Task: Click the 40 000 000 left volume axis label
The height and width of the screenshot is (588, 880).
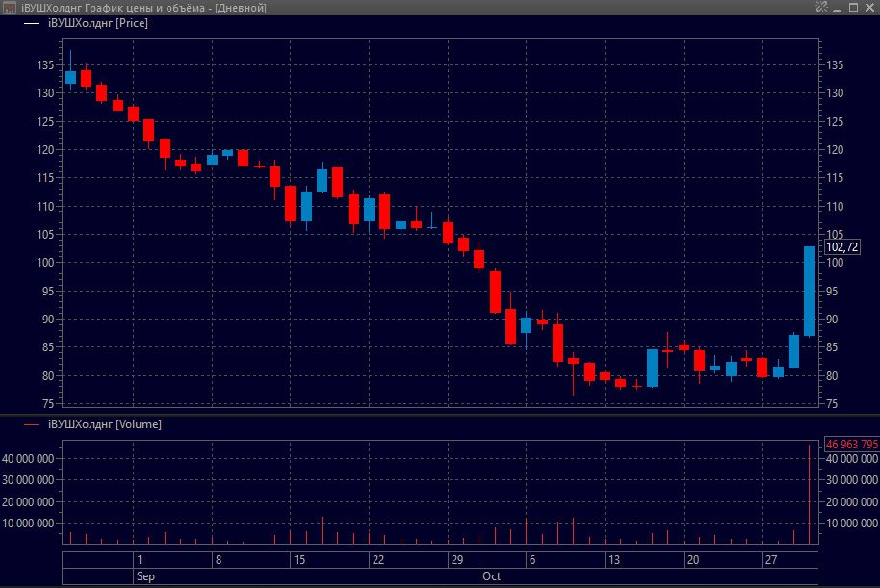Action: [30, 459]
